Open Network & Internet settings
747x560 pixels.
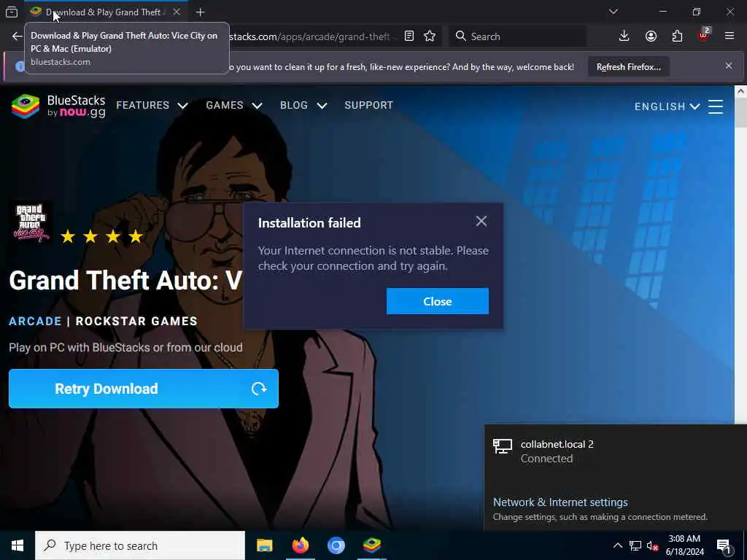click(x=560, y=502)
